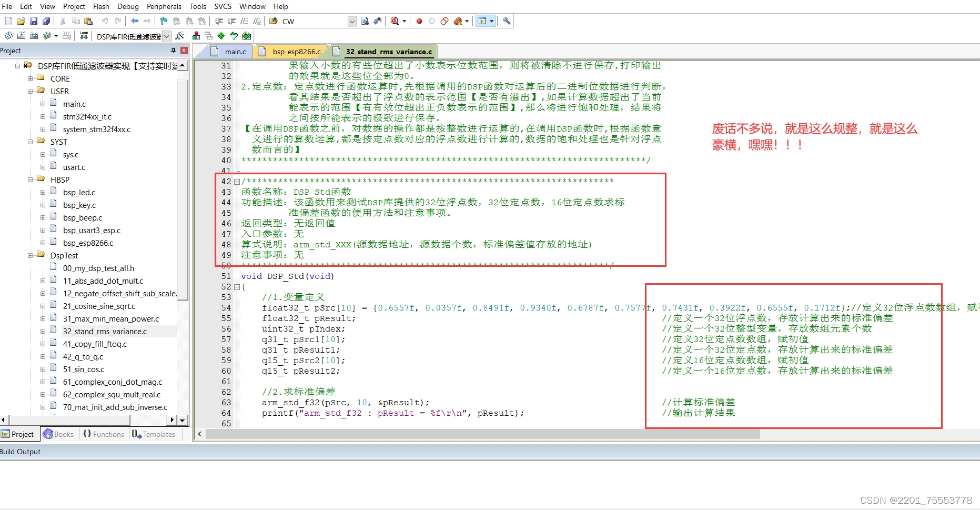
Task: Open the Find dialog icon
Action: pyautogui.click(x=365, y=21)
